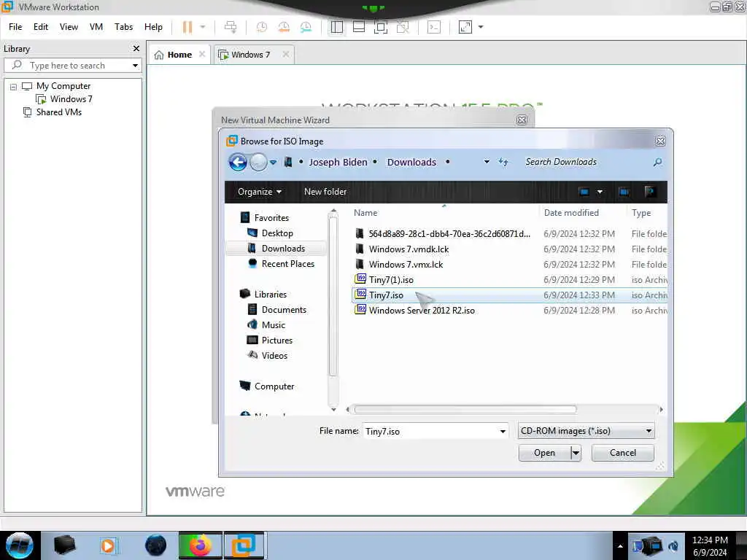Image resolution: width=747 pixels, height=560 pixels.
Task: Select Desktop under Favorites
Action: pyautogui.click(x=277, y=233)
